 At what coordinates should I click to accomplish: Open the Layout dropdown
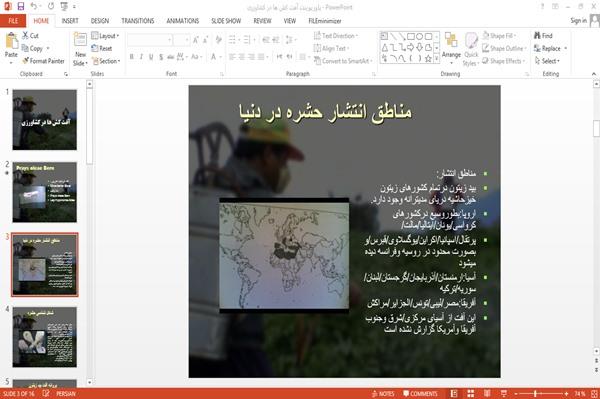coord(105,36)
